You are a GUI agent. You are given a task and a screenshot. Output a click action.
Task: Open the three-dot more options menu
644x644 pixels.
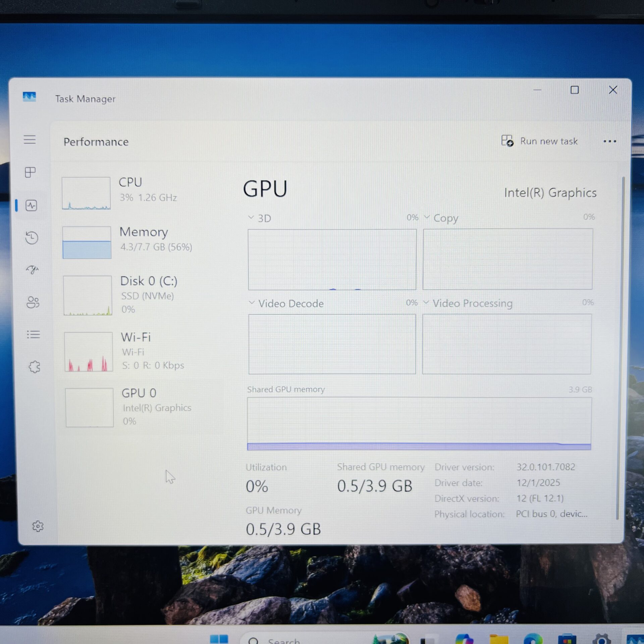609,141
